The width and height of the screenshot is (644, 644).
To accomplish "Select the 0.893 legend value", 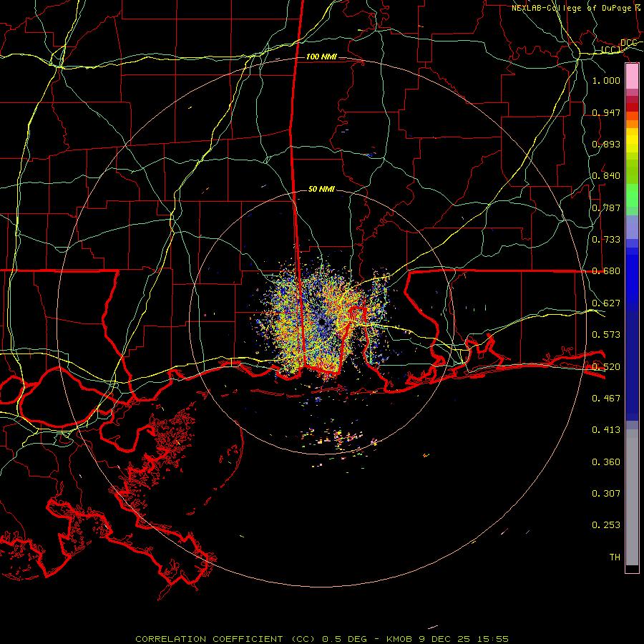I will pos(606,144).
